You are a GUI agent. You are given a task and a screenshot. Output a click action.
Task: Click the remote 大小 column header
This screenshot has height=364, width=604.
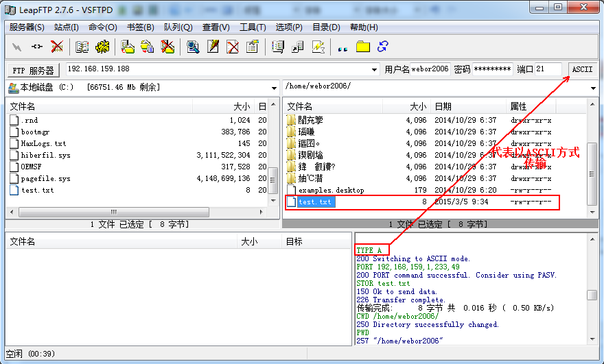[x=406, y=106]
